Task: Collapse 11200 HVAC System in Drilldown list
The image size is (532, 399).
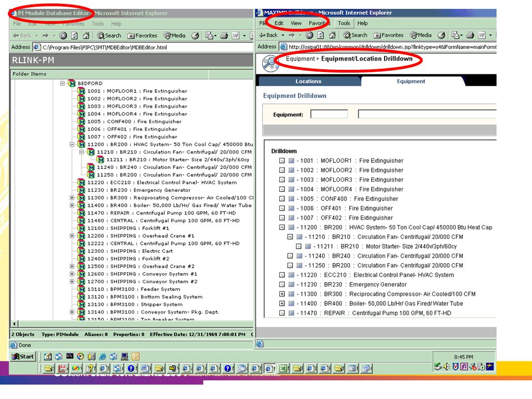Action: pyautogui.click(x=282, y=227)
